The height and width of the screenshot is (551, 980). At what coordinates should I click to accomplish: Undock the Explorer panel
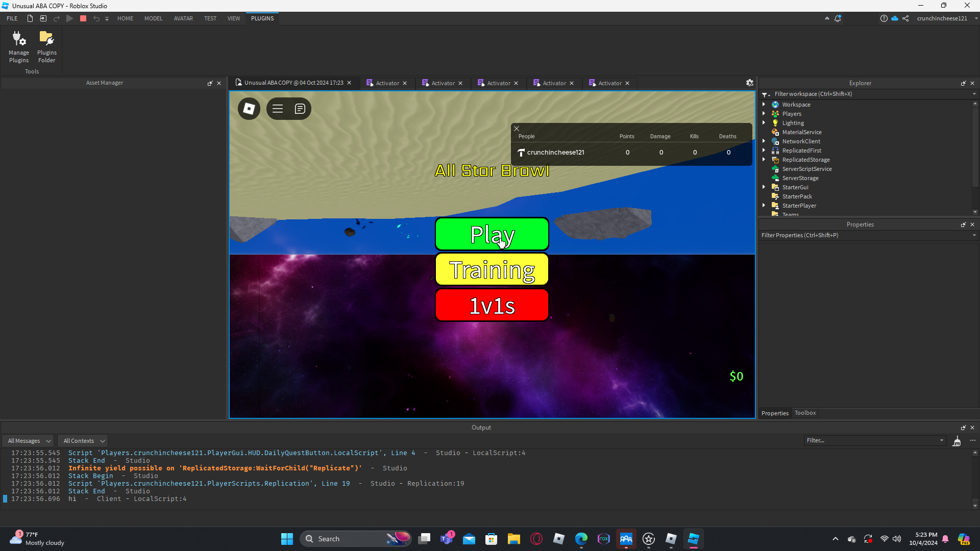coord(963,83)
